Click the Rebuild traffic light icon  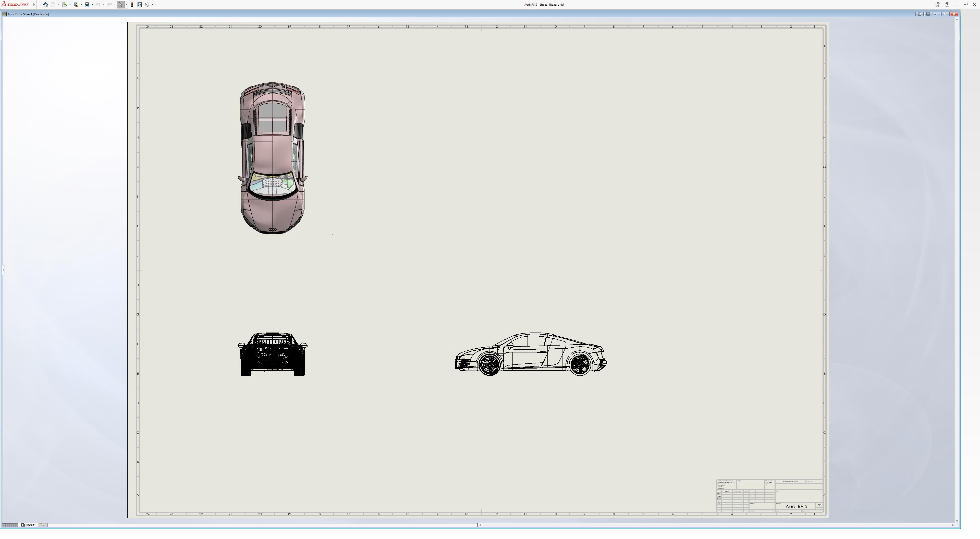[132, 5]
